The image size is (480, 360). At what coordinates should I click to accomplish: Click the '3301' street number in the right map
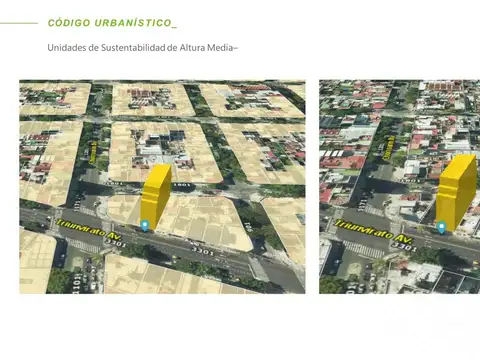tap(404, 246)
